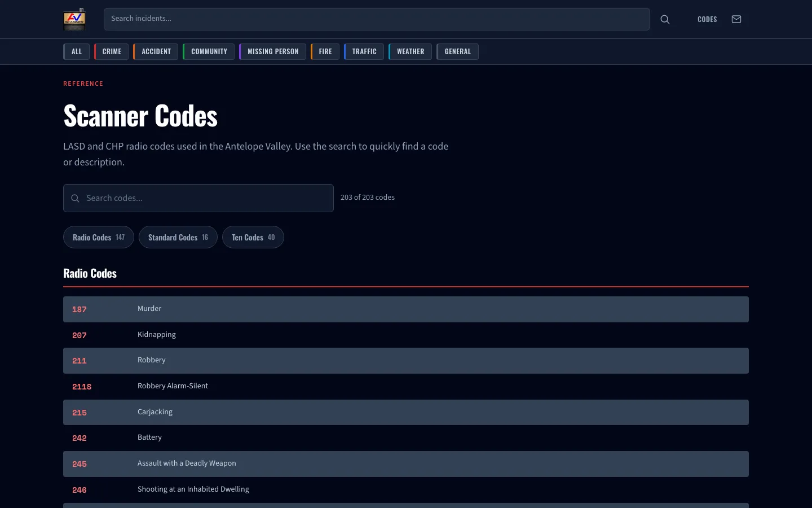The height and width of the screenshot is (508, 812).
Task: Click the AV Scanner logo
Action: [x=74, y=19]
